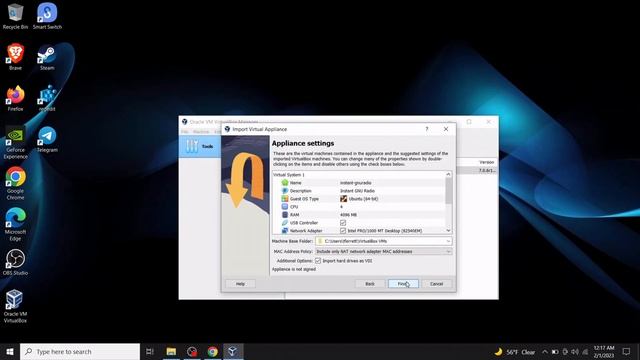Open Oracle VM VirtualBox desktop icon
This screenshot has height=360, width=640.
15,306
